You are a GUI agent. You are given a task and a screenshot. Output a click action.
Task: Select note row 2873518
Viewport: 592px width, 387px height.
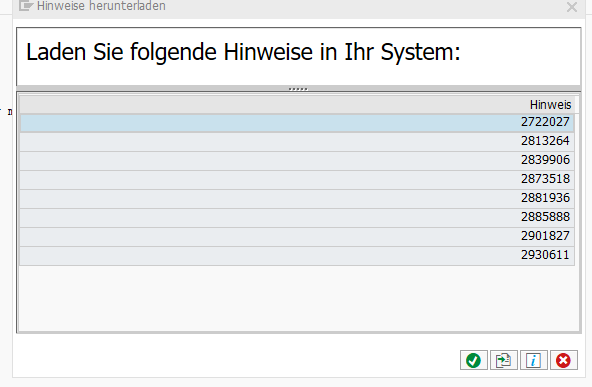tap(297, 179)
